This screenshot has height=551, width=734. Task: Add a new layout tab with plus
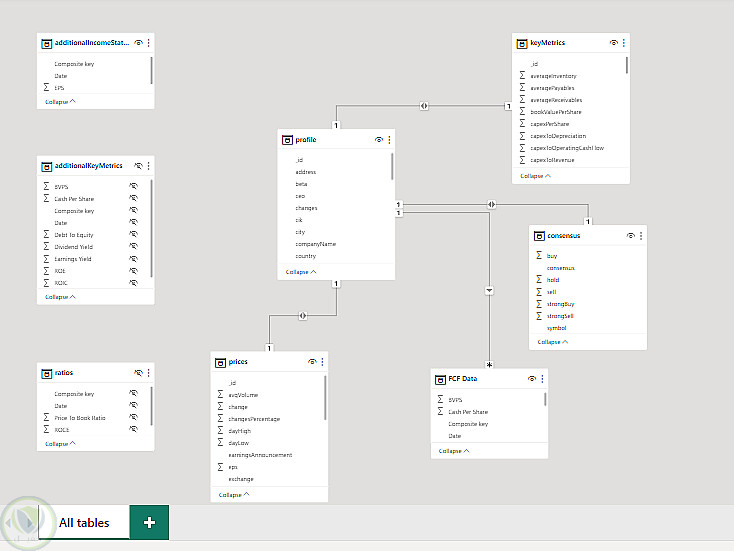[149, 522]
